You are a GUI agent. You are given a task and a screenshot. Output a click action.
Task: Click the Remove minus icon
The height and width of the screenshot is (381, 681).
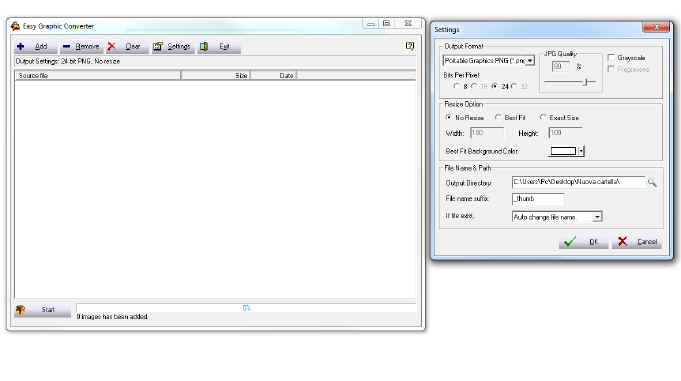[66, 46]
